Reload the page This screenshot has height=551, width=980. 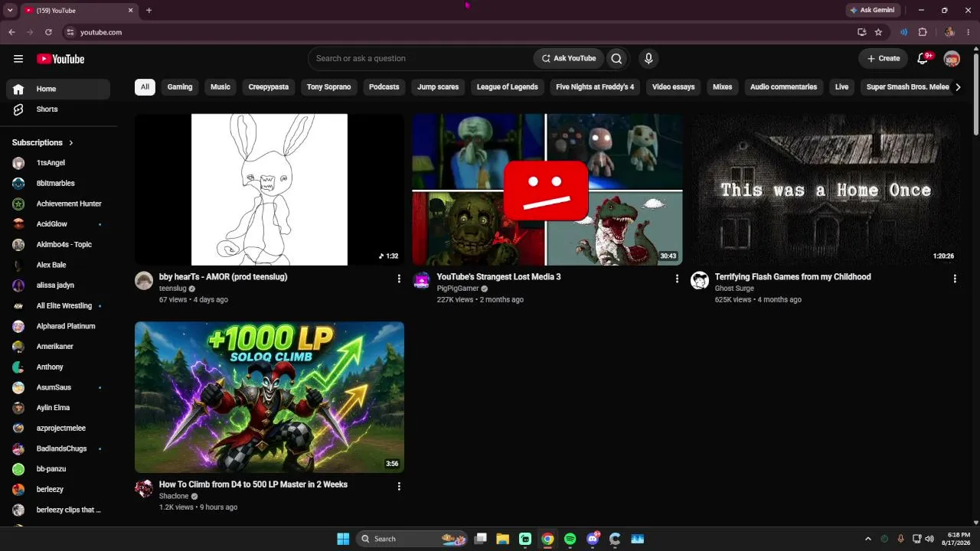[48, 32]
